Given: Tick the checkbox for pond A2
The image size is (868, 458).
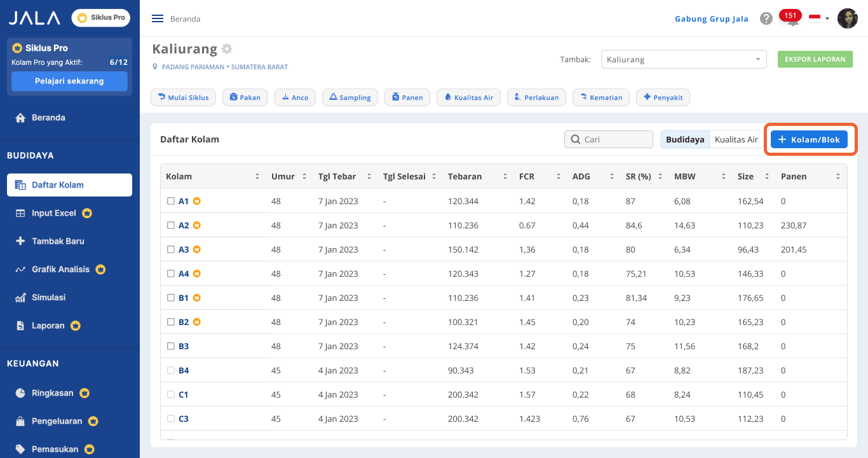Looking at the screenshot, I should tap(170, 225).
